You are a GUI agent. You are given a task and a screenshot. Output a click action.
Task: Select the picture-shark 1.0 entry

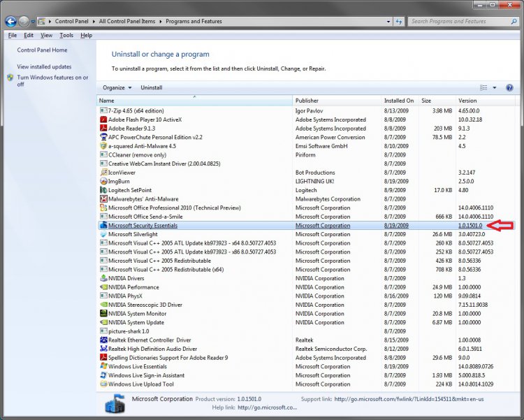[306, 331]
